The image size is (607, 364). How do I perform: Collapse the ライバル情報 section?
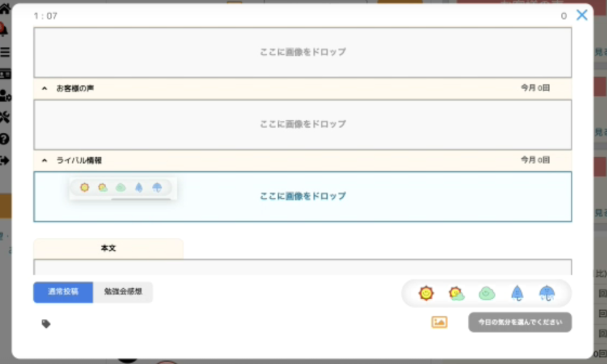coord(44,160)
